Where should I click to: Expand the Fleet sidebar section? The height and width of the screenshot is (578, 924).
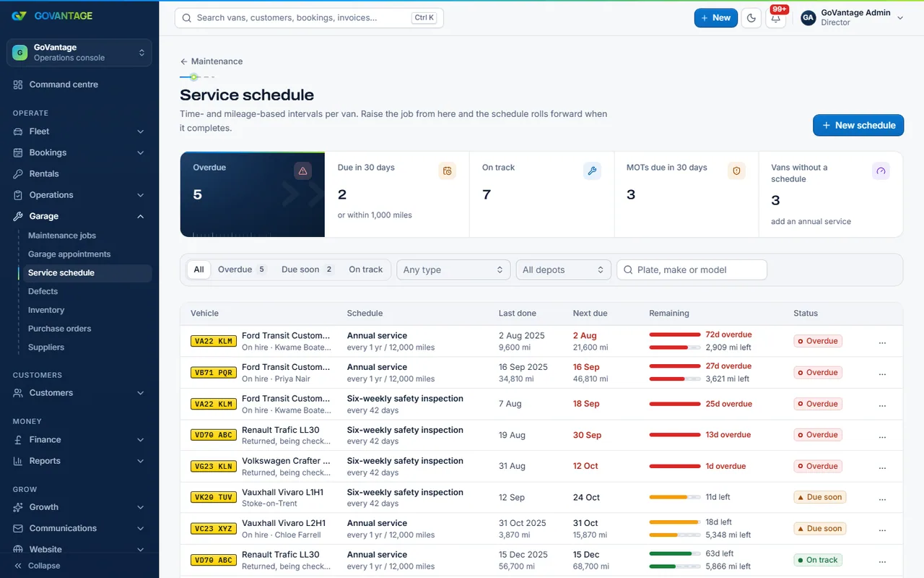[79, 131]
